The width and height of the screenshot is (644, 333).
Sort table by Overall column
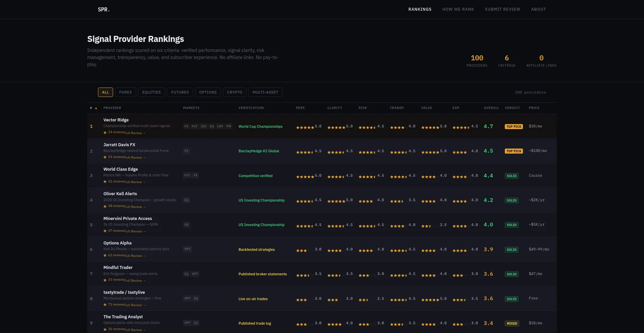coord(491,108)
